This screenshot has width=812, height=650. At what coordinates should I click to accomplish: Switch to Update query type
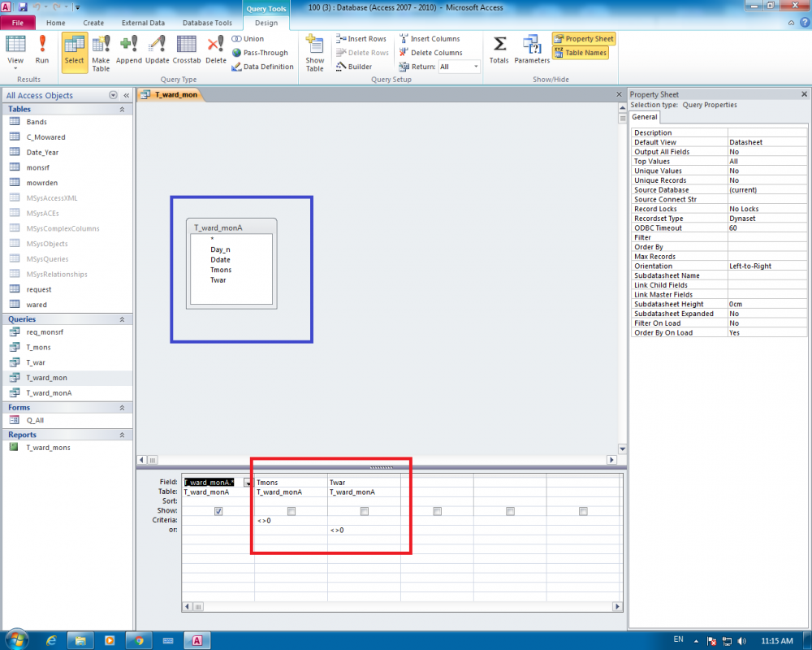coord(157,50)
